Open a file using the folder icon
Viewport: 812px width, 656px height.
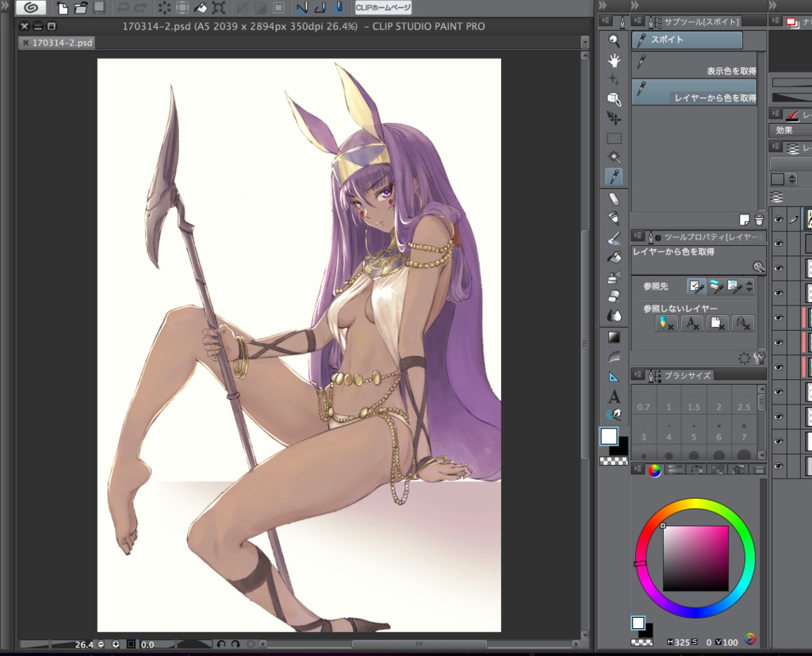pos(82,8)
